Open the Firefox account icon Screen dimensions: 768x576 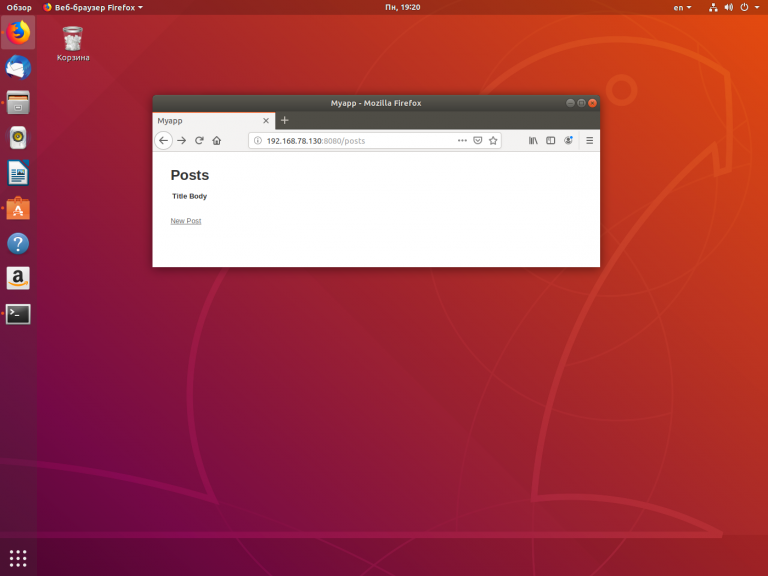point(568,141)
